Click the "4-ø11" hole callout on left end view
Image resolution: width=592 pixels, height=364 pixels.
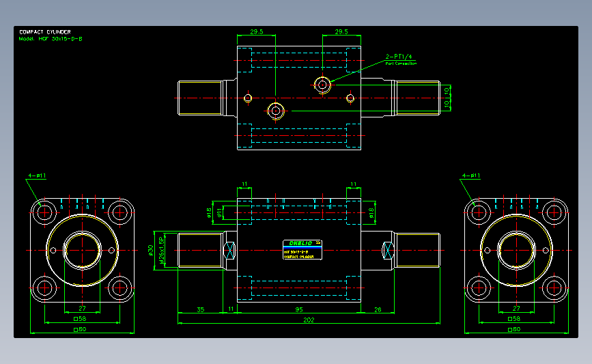pyautogui.click(x=37, y=176)
